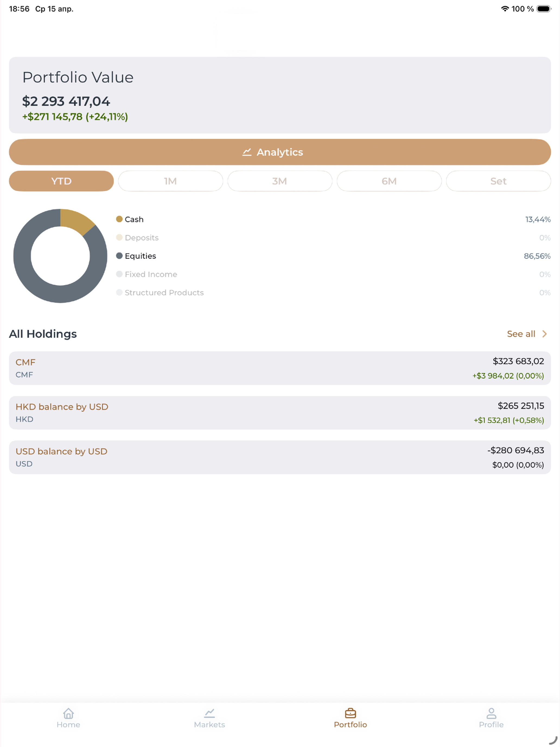
Task: Go to the Home tab icon
Action: (69, 713)
